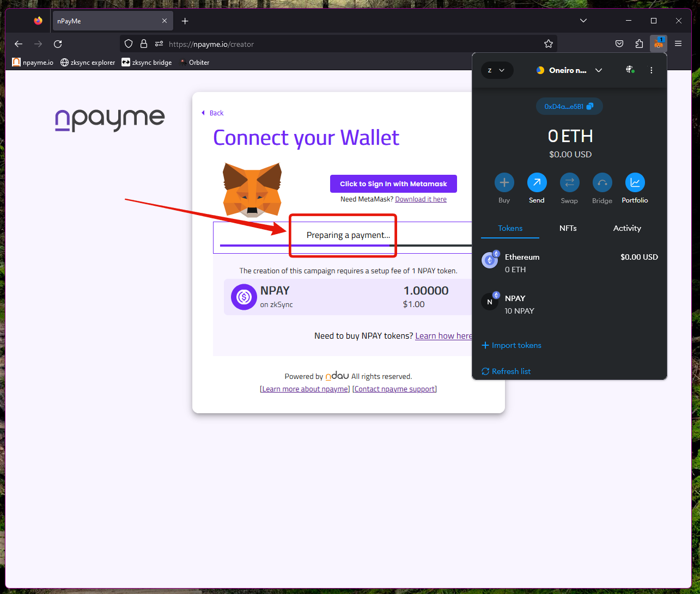Open the list all tabs dropdown
The width and height of the screenshot is (700, 594).
click(x=583, y=21)
